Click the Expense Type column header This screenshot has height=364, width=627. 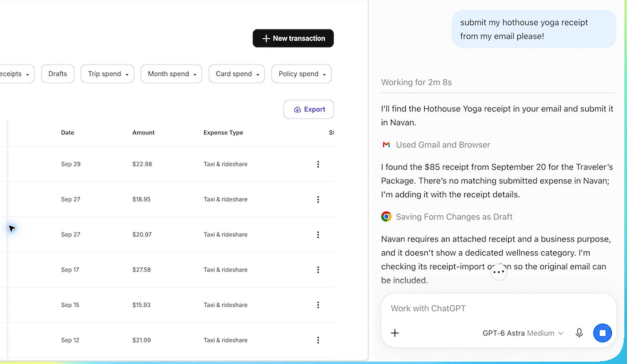[x=223, y=133]
